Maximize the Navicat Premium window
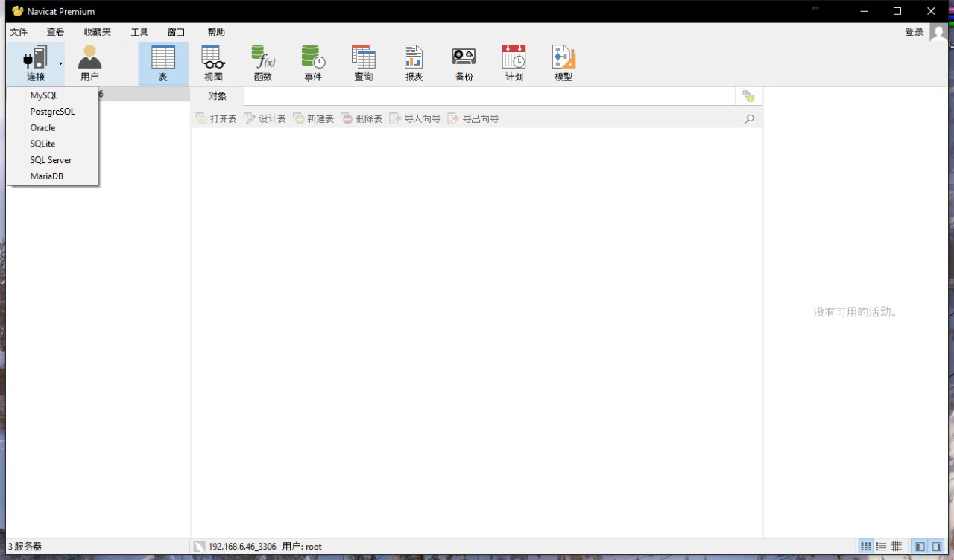Screen dimensions: 954x560 tap(897, 11)
